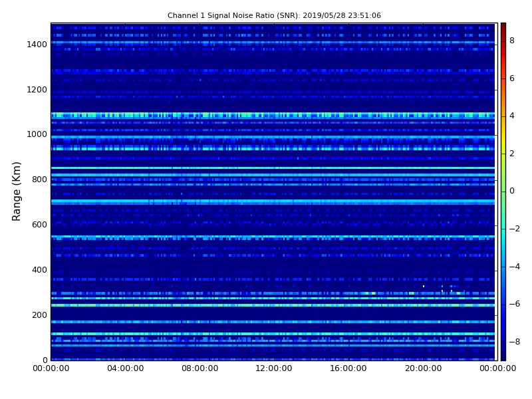
Task: Click the 1200 range tick label
Action: [37, 90]
